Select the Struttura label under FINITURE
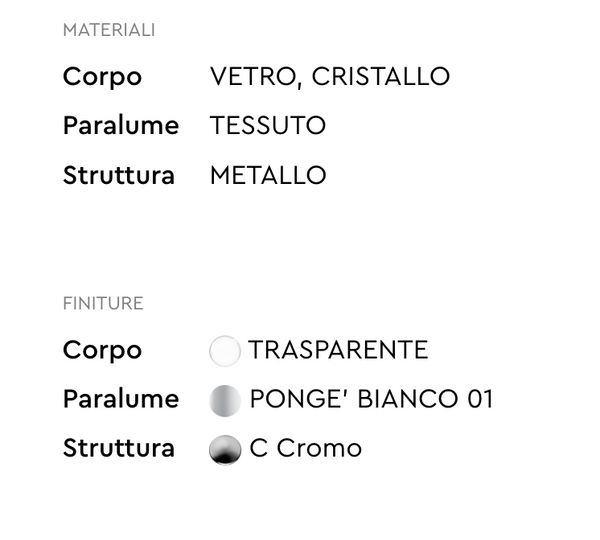Viewport: 600px width, 540px height. click(x=119, y=449)
